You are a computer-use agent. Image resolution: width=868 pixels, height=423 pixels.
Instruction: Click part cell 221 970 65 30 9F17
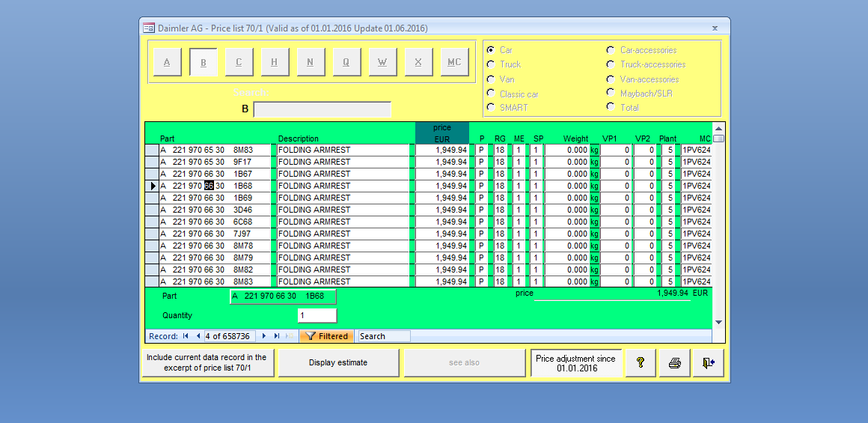click(x=215, y=162)
